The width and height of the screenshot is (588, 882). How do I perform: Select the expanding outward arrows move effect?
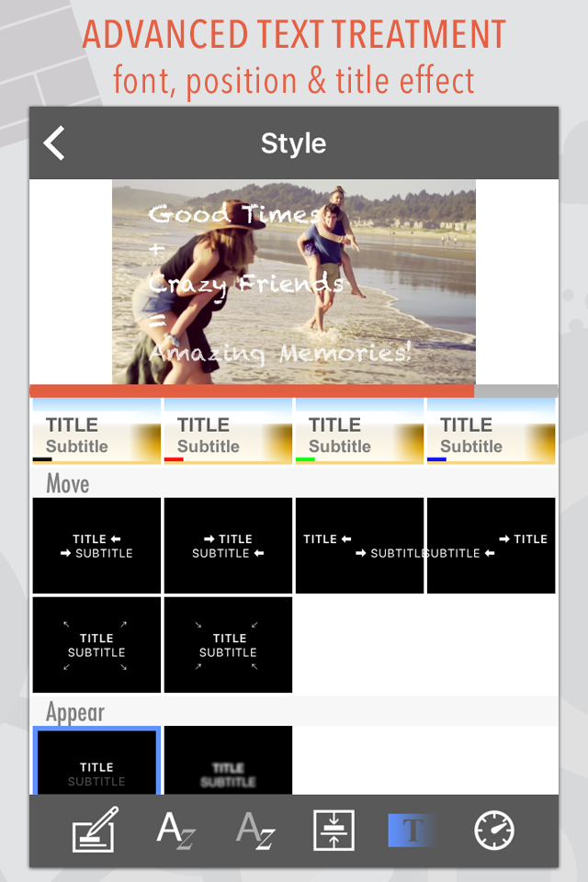point(96,645)
